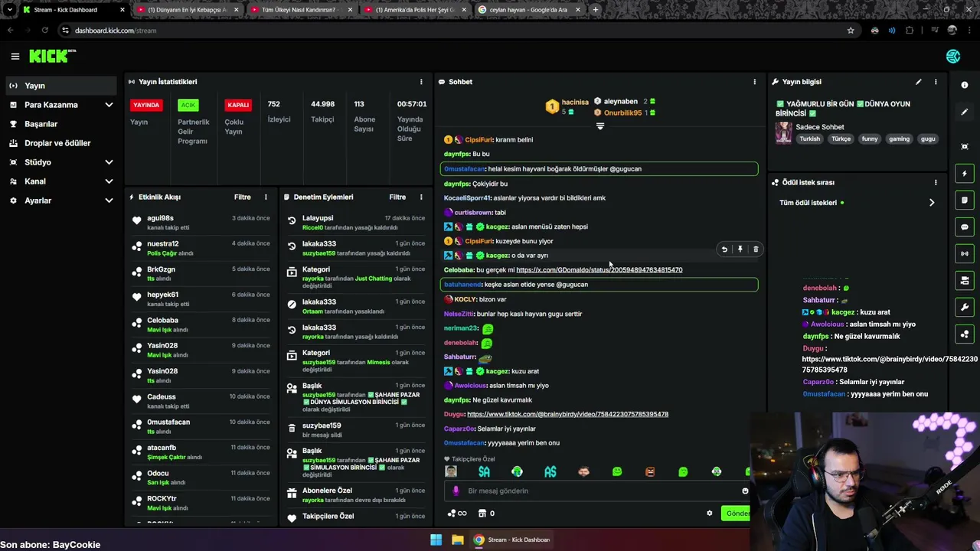Expand Para Kazanma sidebar section
Viewport: 980px width, 551px height.
pos(109,105)
